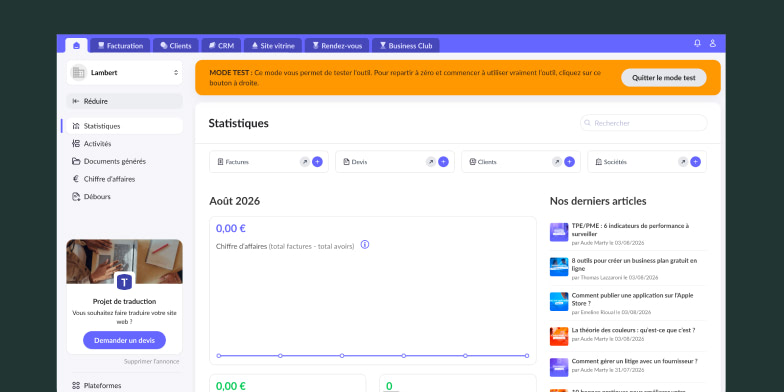Click the last data point on revenue chart
The height and width of the screenshot is (392, 784).
pyautogui.click(x=527, y=356)
